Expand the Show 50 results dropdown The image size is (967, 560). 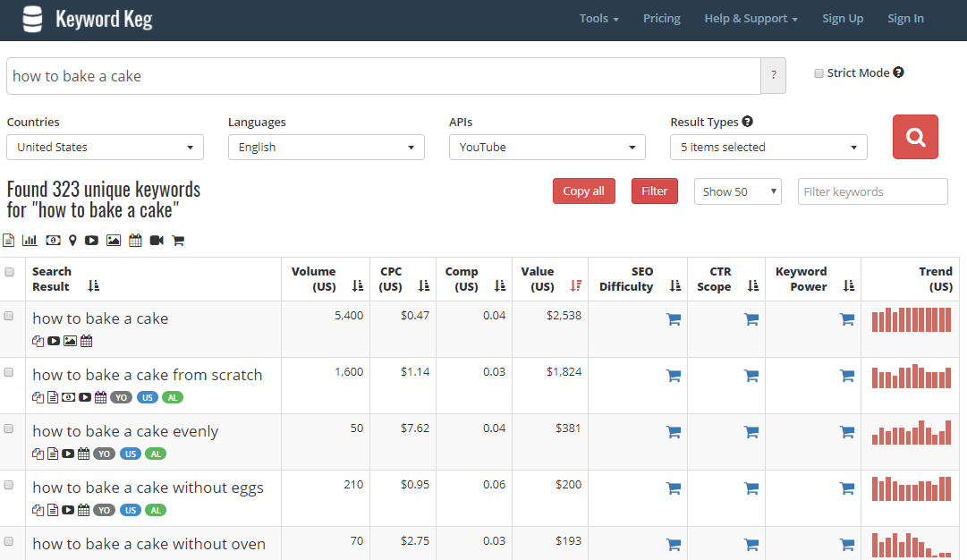737,191
